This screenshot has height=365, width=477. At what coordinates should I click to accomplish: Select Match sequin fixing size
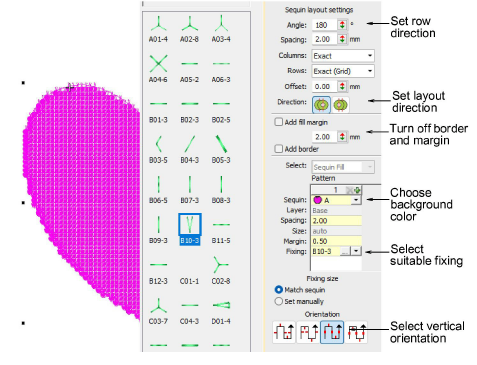278,290
